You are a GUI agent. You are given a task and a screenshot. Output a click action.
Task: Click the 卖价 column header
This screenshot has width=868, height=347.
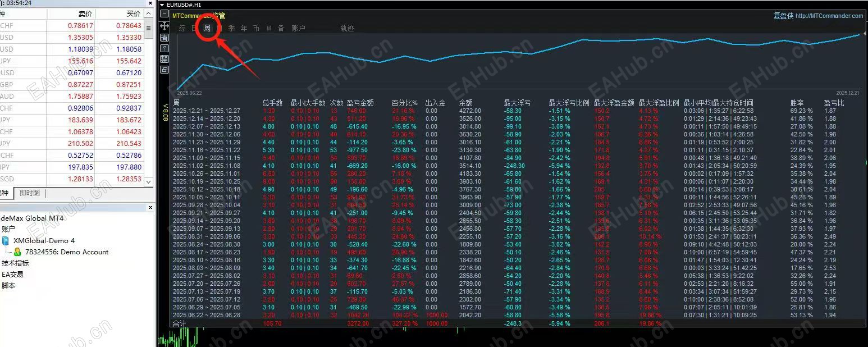[85, 13]
